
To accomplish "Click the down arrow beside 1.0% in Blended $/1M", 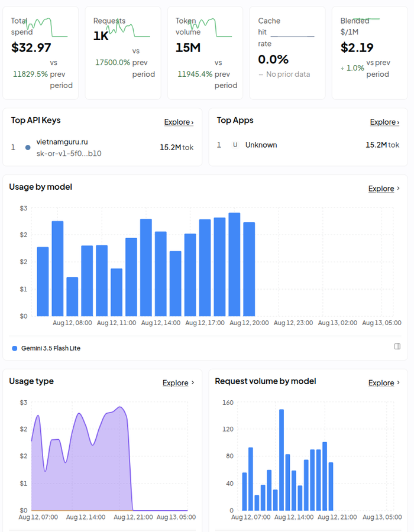I will tap(342, 68).
